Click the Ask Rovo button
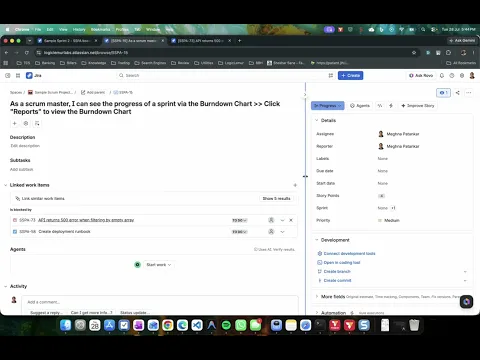 pyautogui.click(x=421, y=75)
